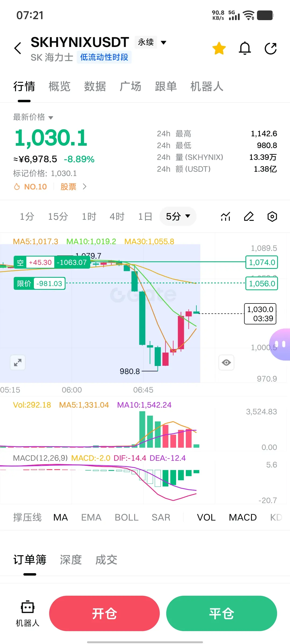Expand the 5分 interval dropdown
Viewport: 290px width, 644px height.
(178, 216)
